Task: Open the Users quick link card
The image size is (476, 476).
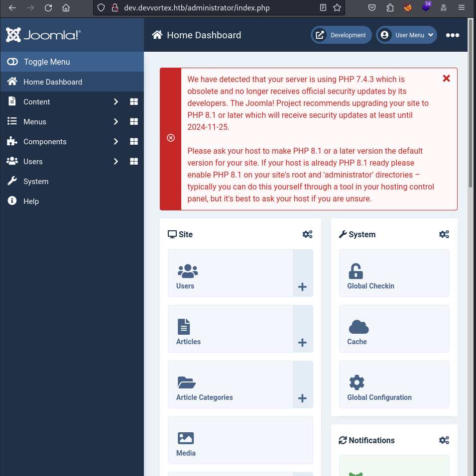Action: [x=231, y=273]
